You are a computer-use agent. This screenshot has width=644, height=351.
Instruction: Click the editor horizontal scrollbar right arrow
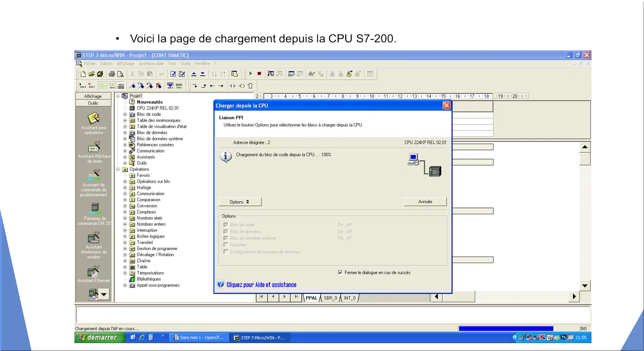[x=574, y=297]
